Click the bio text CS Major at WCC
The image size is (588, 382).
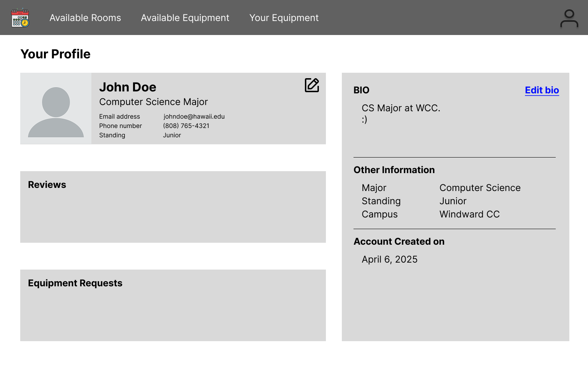click(401, 108)
